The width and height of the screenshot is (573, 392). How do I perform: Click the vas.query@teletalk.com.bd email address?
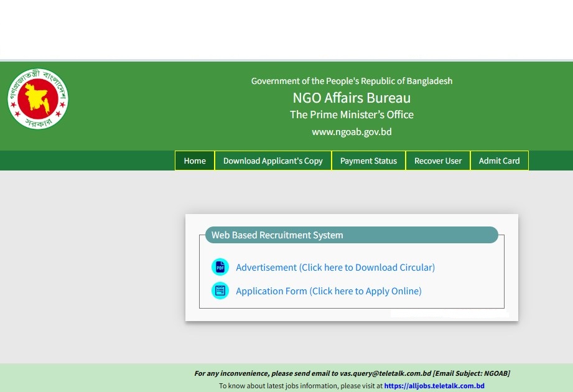[x=385, y=373]
